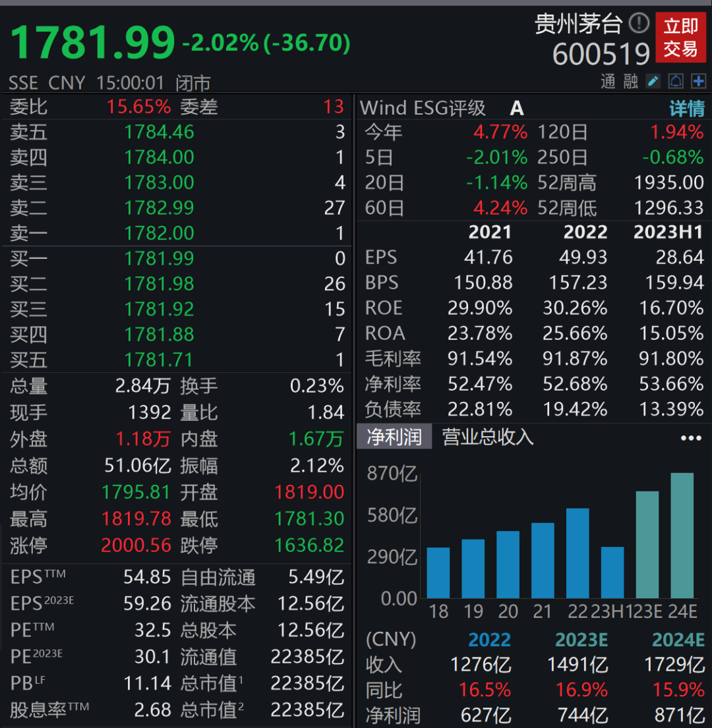Click the 均价 value 1795.81

[136, 492]
